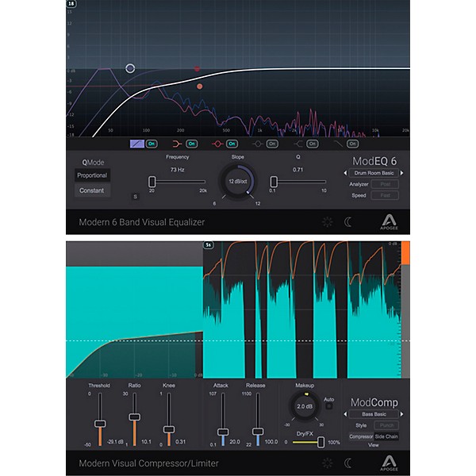
Task: Select the red bell band icon
Action: coord(216,144)
